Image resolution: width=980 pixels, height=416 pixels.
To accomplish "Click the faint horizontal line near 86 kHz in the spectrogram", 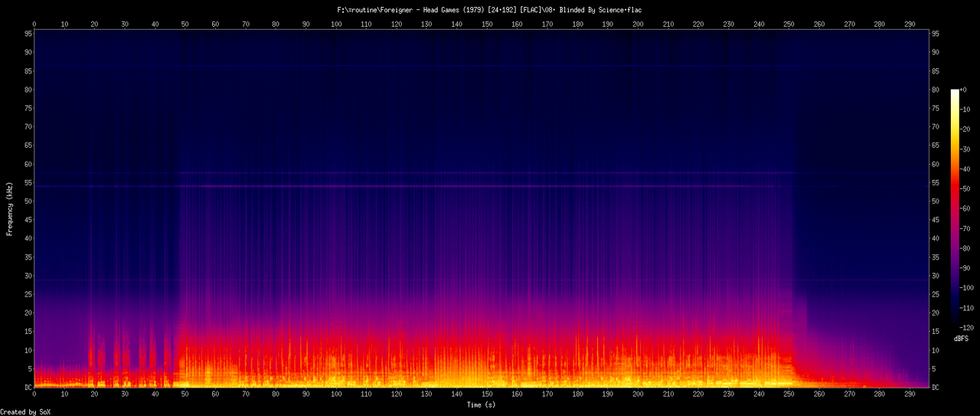I will (x=481, y=67).
